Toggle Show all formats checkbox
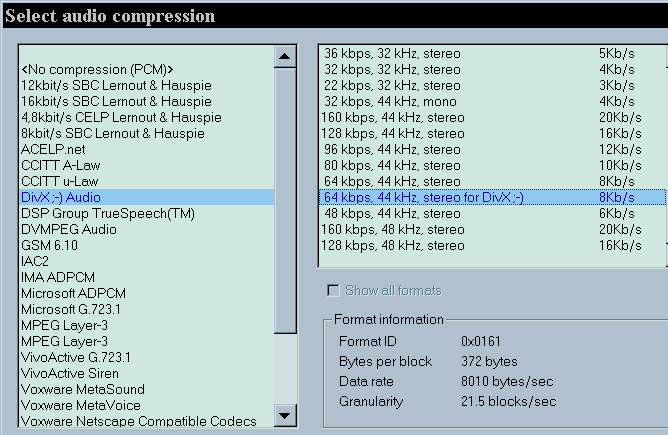The image size is (668, 435). pos(333,291)
